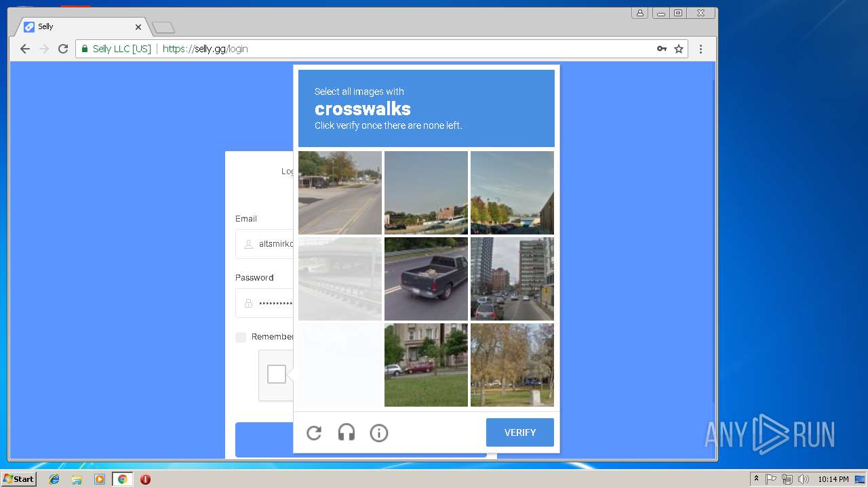Show hidden tray icons arrow

coord(756,479)
